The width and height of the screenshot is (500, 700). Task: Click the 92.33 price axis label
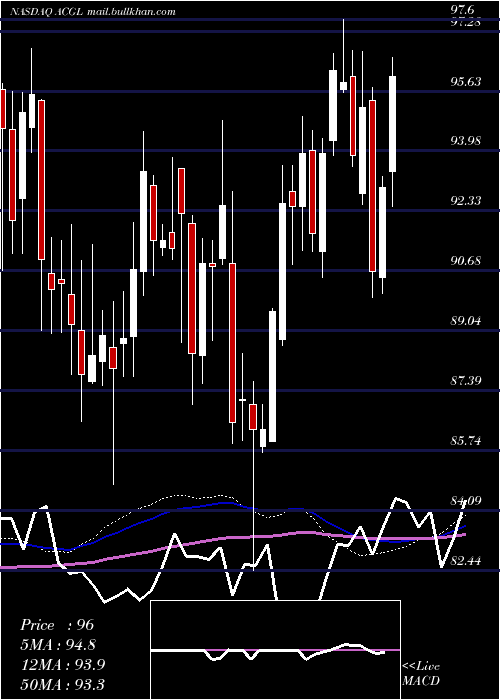click(x=466, y=201)
